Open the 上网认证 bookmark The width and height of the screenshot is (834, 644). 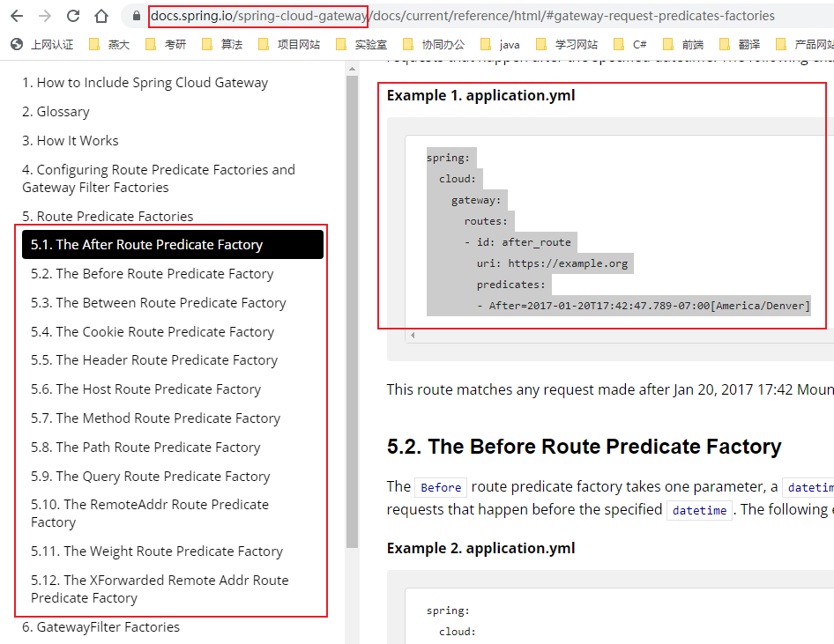pyautogui.click(x=42, y=45)
